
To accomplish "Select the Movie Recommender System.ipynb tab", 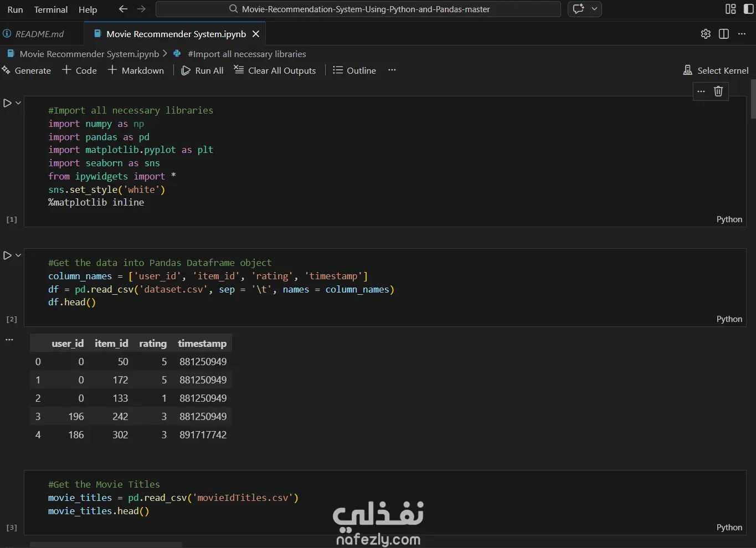I will 176,34.
